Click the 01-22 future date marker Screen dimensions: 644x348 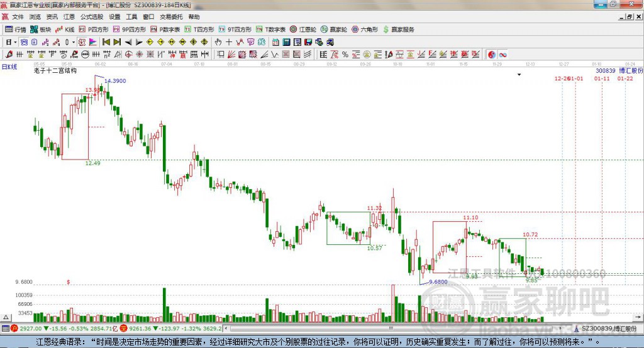pyautogui.click(x=625, y=79)
